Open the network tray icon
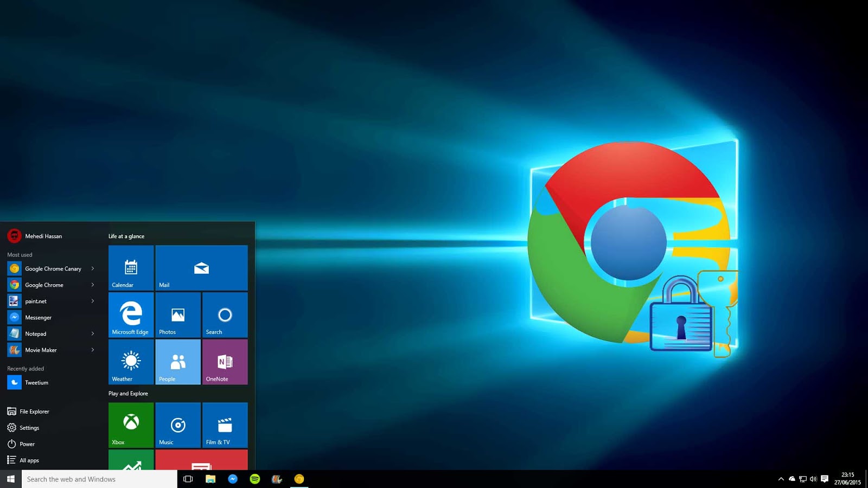 tap(803, 479)
